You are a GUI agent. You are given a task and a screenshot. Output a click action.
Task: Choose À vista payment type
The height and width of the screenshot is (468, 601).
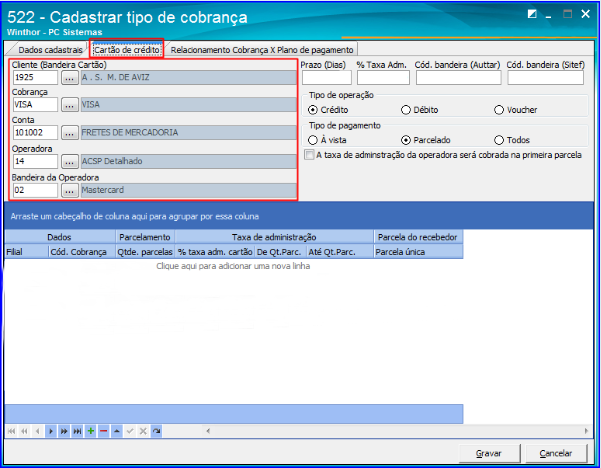point(313,140)
